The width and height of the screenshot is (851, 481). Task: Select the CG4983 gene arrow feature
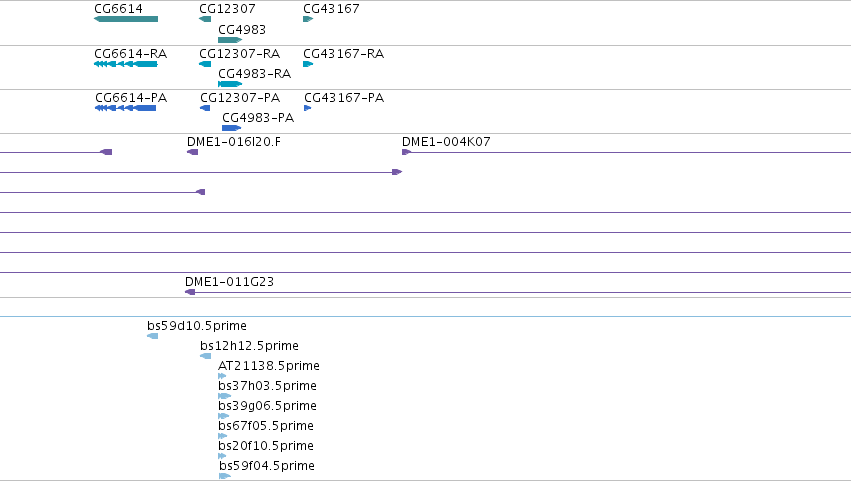230,40
